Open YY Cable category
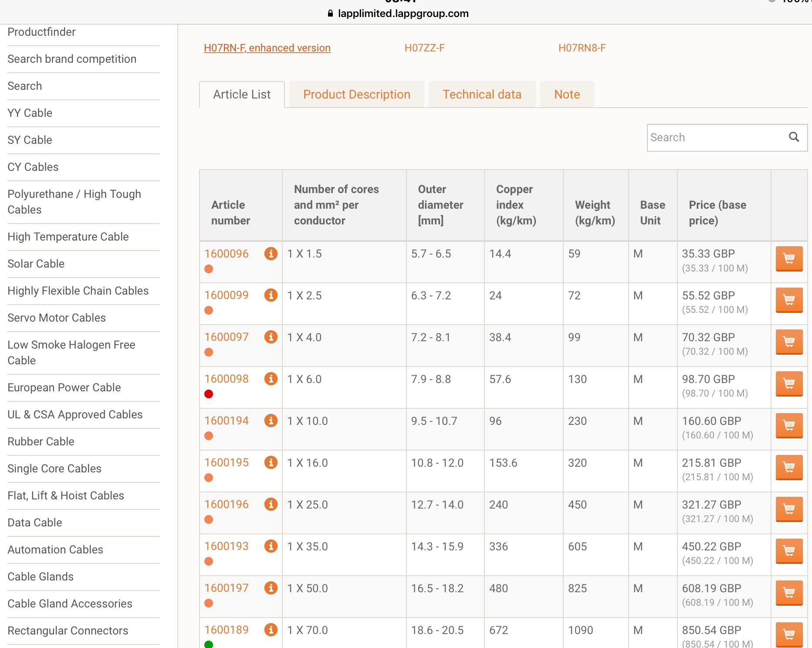This screenshot has height=648, width=812. click(30, 113)
